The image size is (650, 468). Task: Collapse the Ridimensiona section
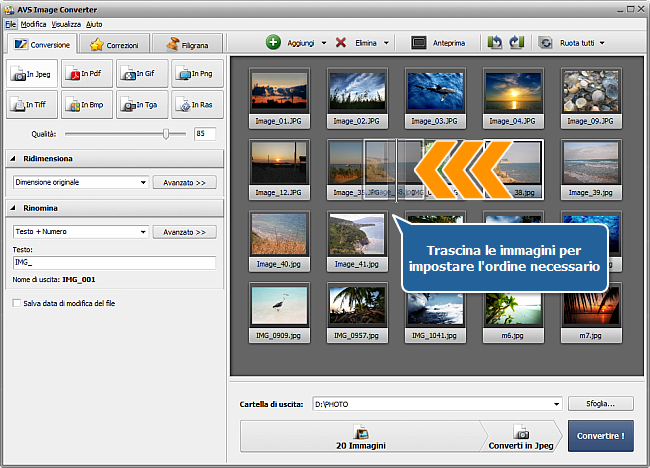(14, 158)
